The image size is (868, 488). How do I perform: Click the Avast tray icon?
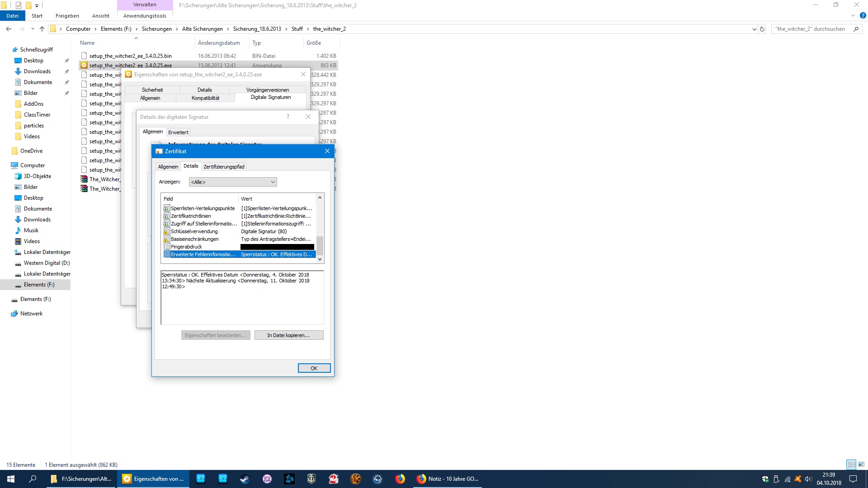pos(798,479)
